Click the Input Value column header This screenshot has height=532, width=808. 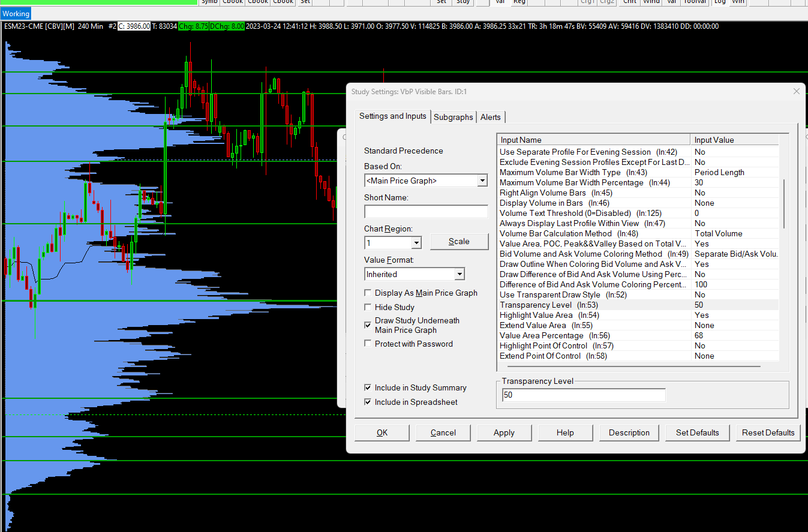pos(735,140)
